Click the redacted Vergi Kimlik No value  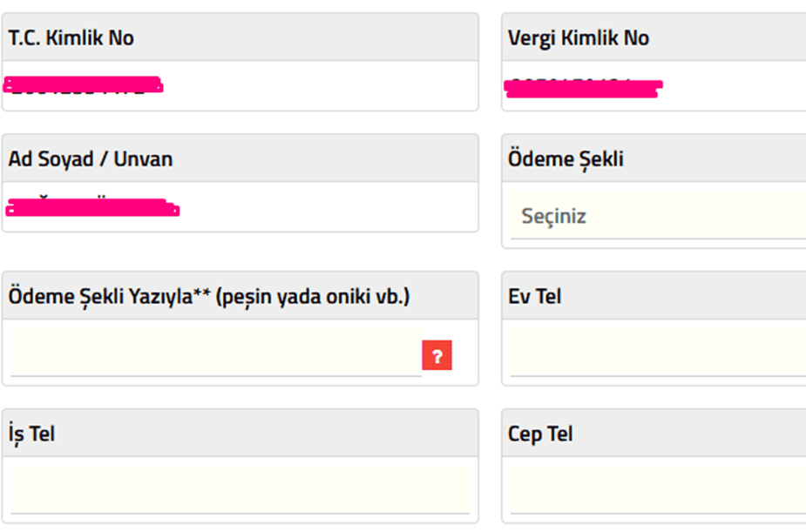coord(583,88)
